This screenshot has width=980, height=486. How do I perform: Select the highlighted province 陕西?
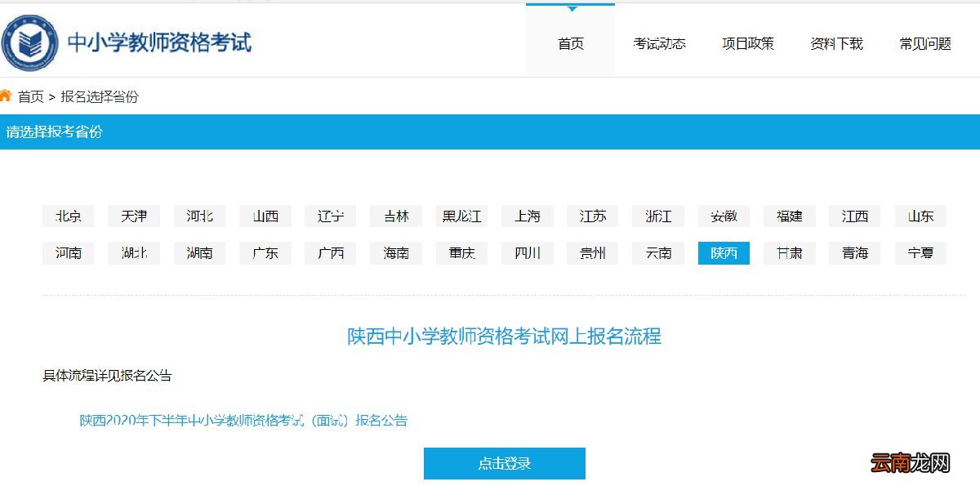click(x=724, y=253)
